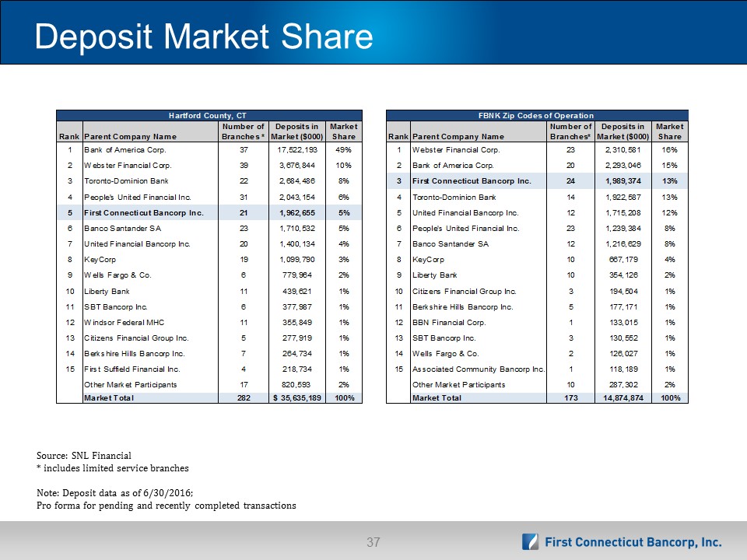The width and height of the screenshot is (747, 560).
Task: Select 'Toronto-Dominion Bank' in FBNK table
Action: click(454, 197)
